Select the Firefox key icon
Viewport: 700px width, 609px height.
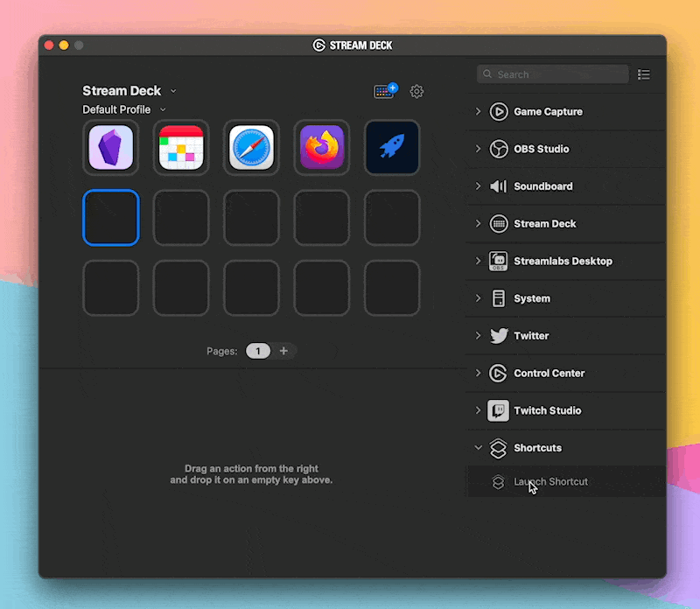tap(321, 147)
